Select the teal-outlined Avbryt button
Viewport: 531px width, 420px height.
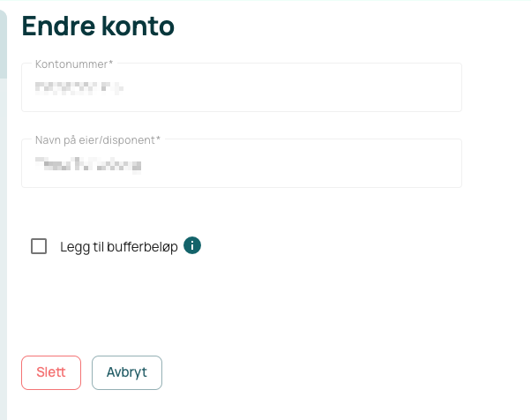pyautogui.click(x=127, y=372)
